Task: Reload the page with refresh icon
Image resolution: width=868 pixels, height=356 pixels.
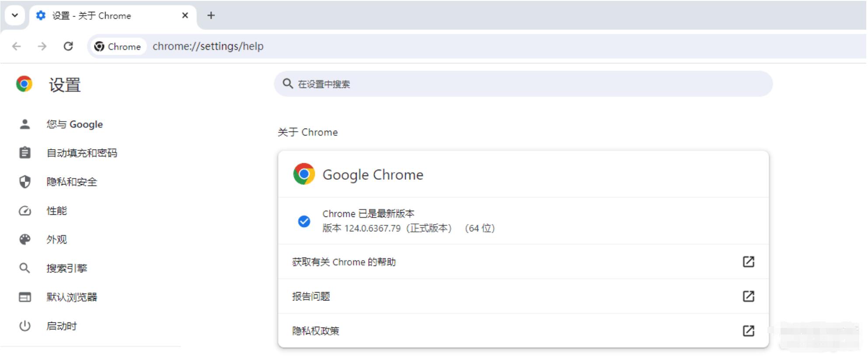Action: 68,46
